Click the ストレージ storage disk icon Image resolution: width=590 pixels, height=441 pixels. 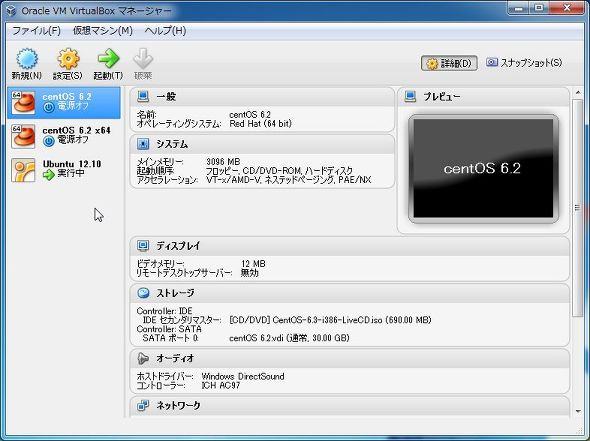coord(143,293)
